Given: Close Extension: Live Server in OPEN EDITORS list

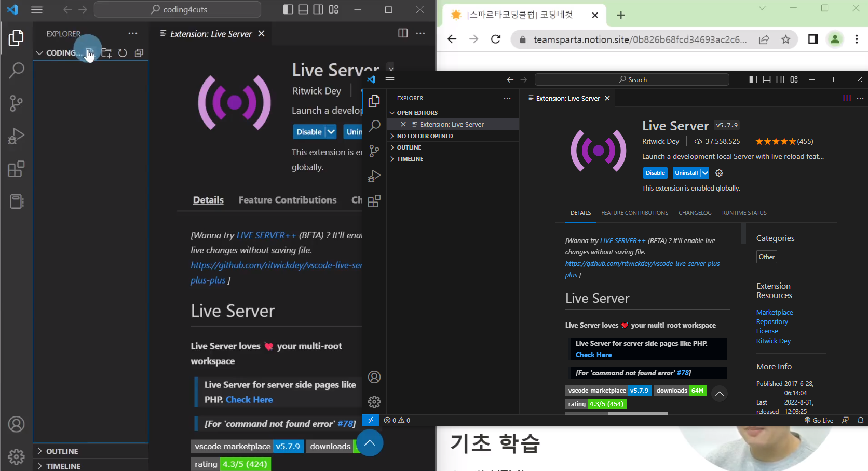Looking at the screenshot, I should click(403, 124).
